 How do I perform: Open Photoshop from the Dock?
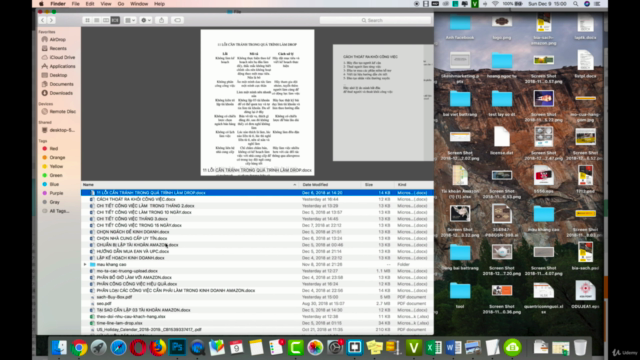[178, 347]
